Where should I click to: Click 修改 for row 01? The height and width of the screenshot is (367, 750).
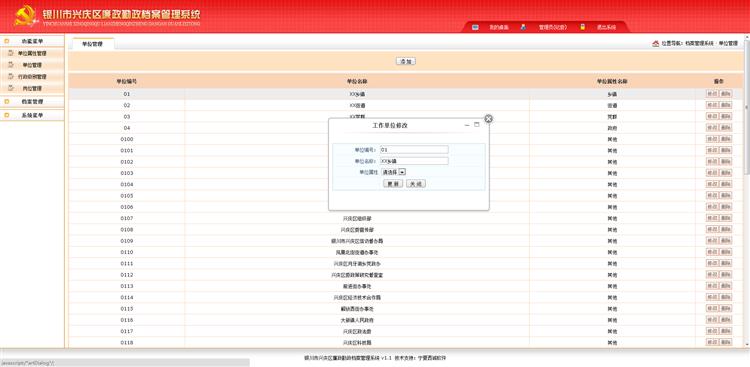(712, 94)
